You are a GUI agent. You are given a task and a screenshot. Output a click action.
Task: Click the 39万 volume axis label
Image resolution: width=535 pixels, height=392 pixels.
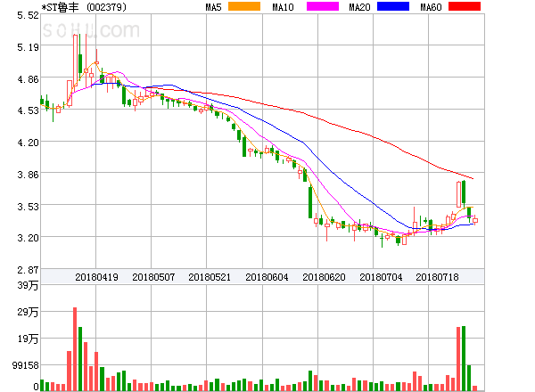click(x=28, y=285)
